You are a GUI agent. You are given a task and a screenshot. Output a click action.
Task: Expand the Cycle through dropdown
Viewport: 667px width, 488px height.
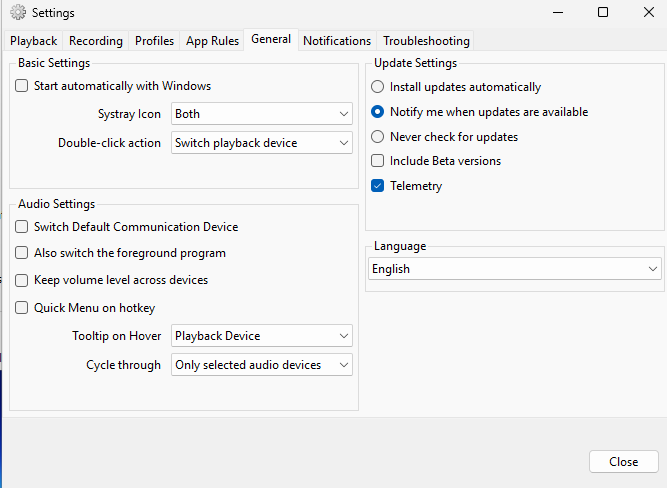262,365
